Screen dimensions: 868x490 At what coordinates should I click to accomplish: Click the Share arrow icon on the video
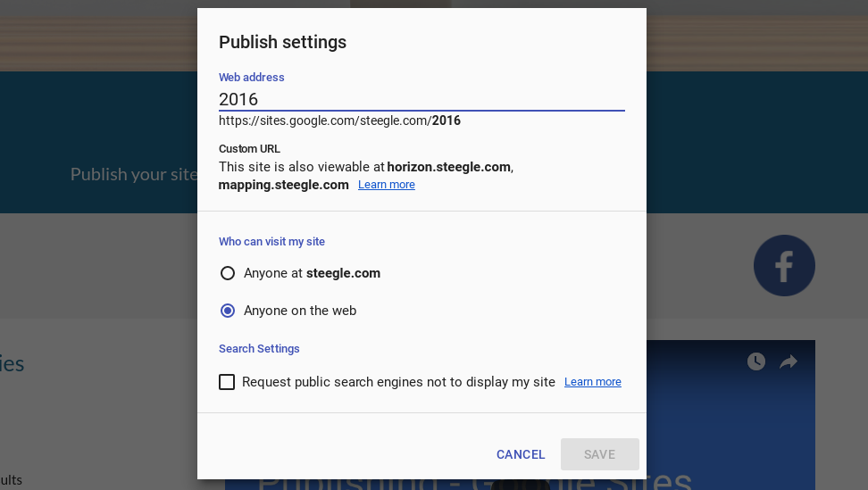789,361
